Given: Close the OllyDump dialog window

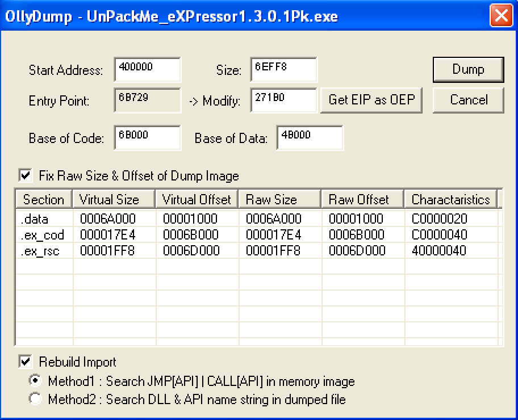Looking at the screenshot, I should [x=501, y=15].
